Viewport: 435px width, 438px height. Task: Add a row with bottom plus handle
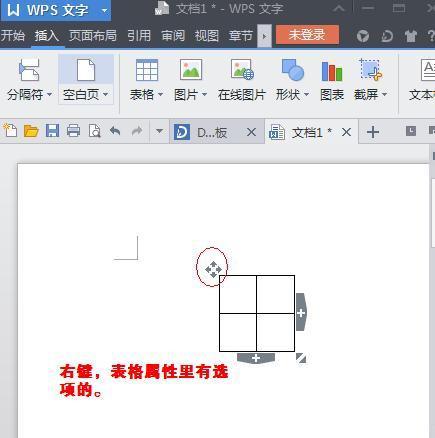[x=256, y=358]
